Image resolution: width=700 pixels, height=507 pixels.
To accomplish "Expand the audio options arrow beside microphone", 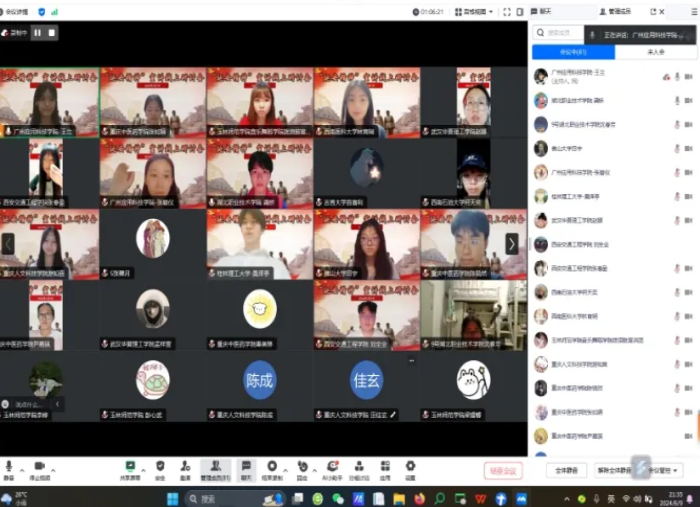I will 22,467.
